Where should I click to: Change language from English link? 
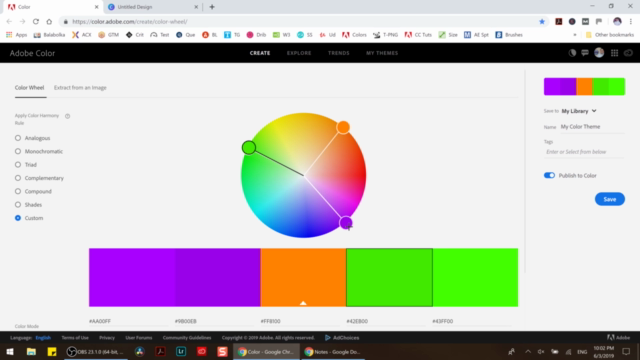point(43,338)
